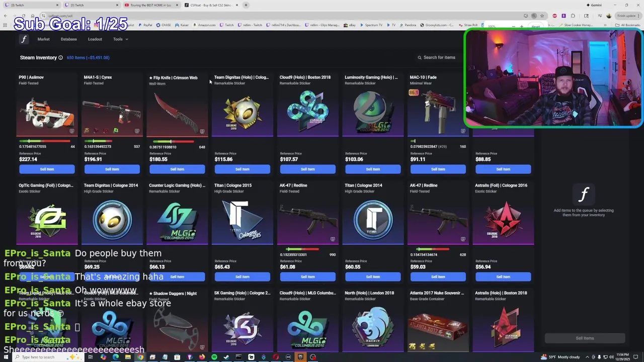The image size is (644, 362).
Task: Sell the MAC-10 Fade item
Action: (438, 169)
